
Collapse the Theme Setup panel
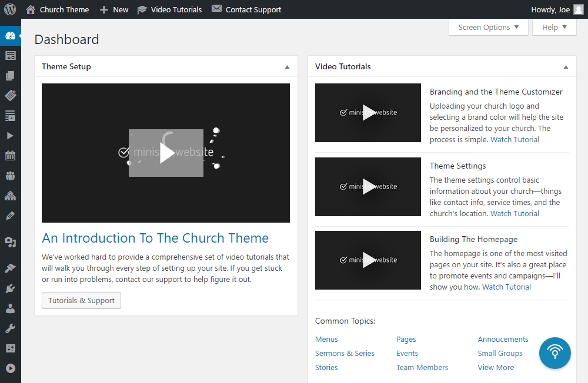coord(287,67)
